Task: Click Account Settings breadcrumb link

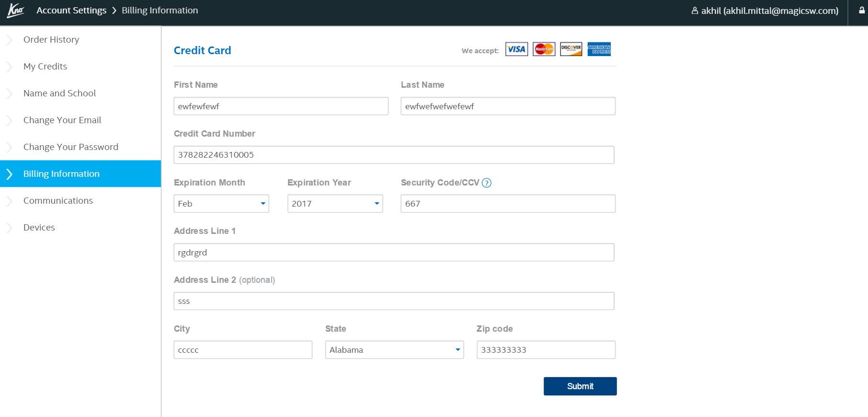Action: [x=71, y=11]
